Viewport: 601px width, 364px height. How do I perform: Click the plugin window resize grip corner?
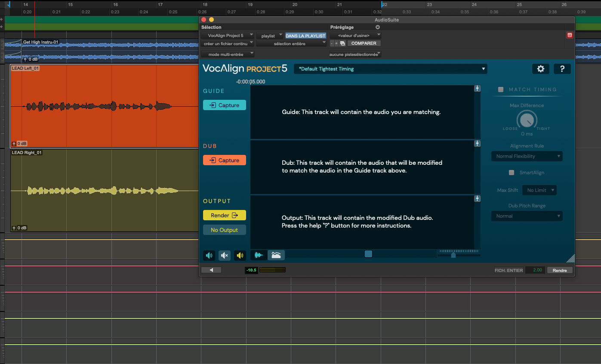pyautogui.click(x=570, y=258)
